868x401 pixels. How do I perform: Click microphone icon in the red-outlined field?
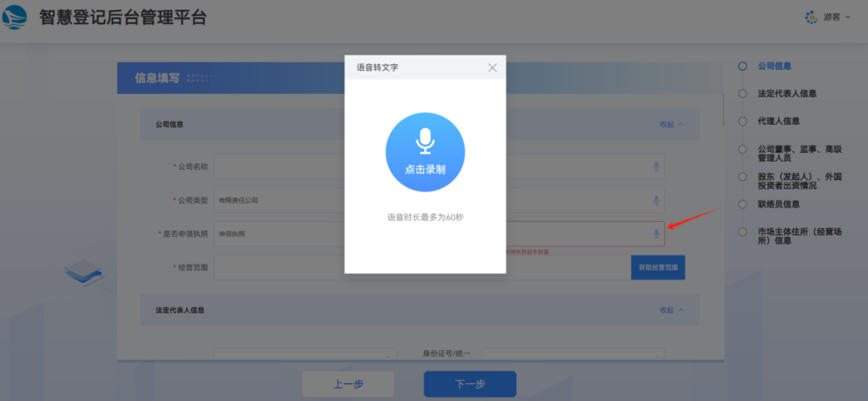657,234
